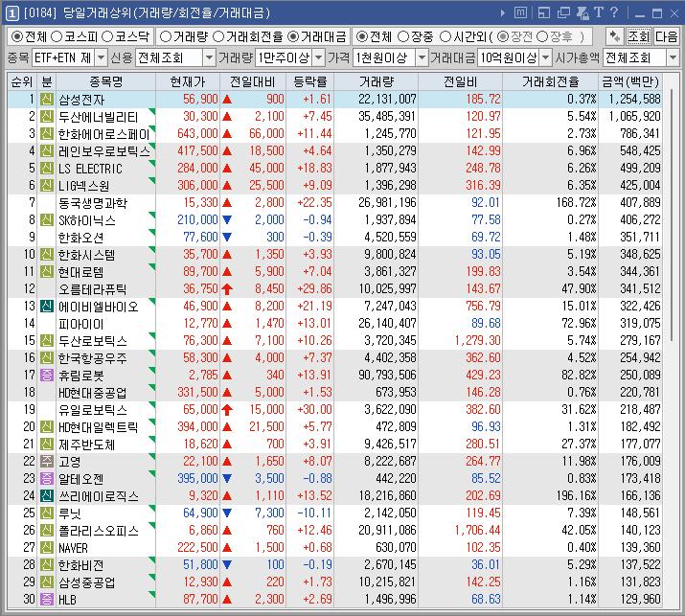Click the duplicate window icon in title bar

(563, 13)
